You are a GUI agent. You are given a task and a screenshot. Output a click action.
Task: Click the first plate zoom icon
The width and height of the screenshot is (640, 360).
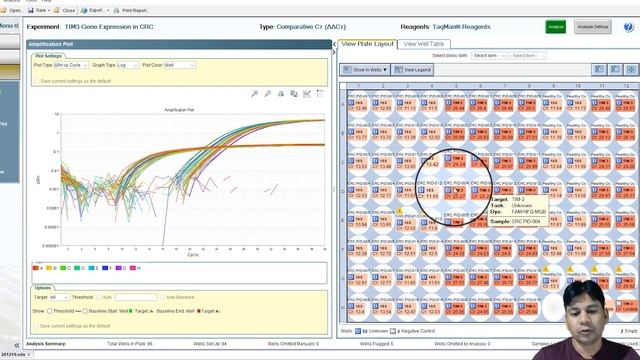click(x=599, y=70)
